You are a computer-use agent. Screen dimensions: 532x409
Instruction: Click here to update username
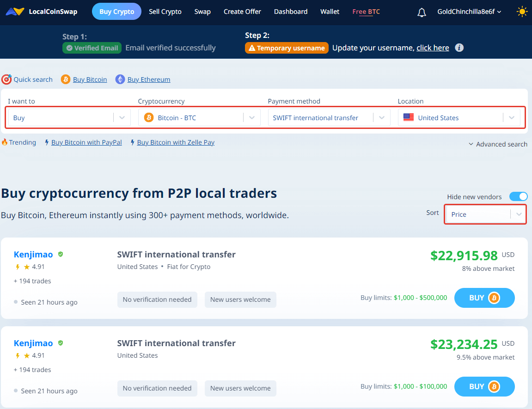(433, 48)
